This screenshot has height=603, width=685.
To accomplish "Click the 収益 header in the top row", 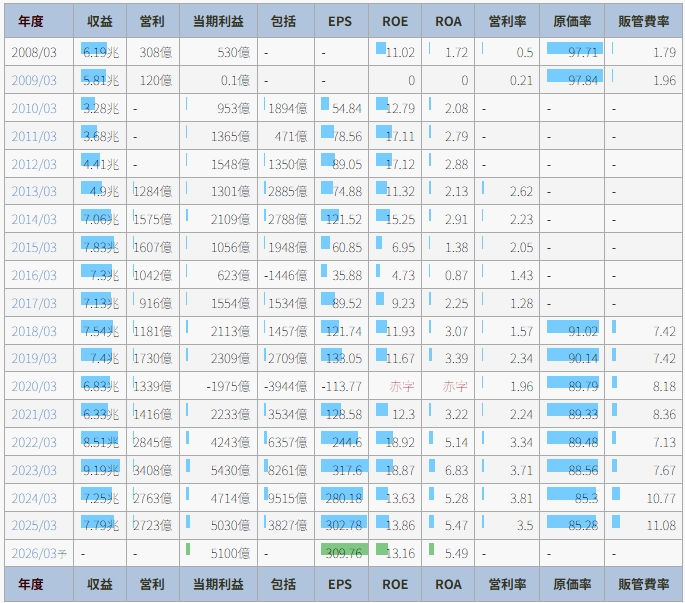I will 99,21.
